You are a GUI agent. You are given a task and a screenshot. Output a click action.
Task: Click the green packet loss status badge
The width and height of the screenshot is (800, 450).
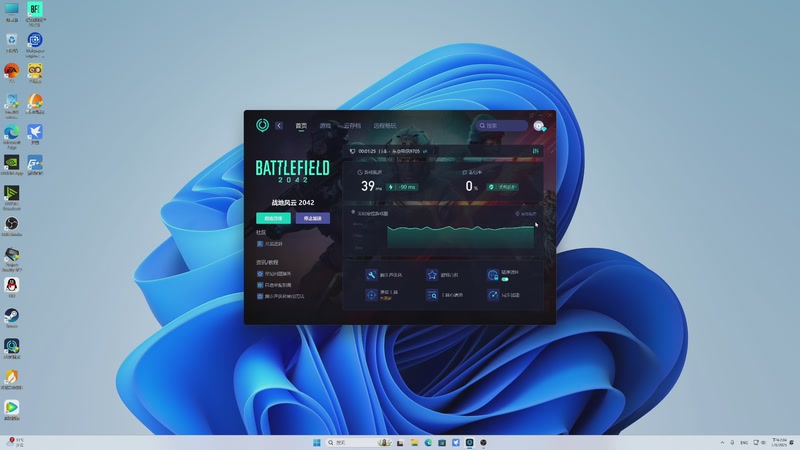pos(503,187)
